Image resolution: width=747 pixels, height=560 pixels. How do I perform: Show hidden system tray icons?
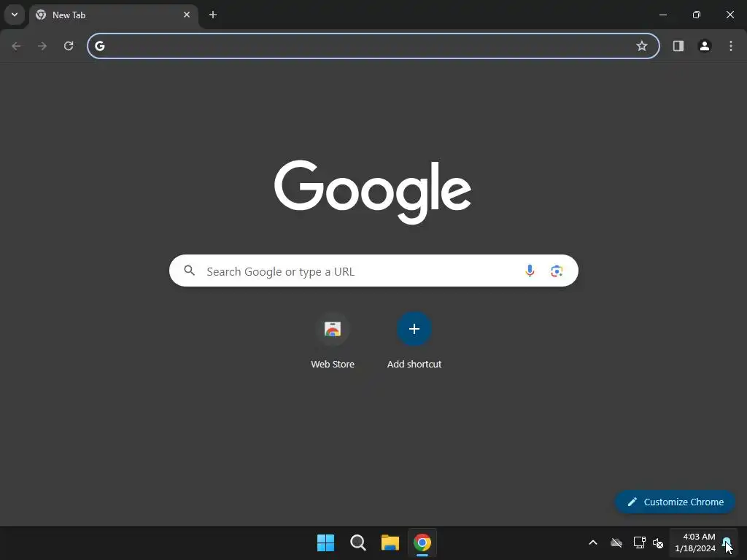point(593,542)
